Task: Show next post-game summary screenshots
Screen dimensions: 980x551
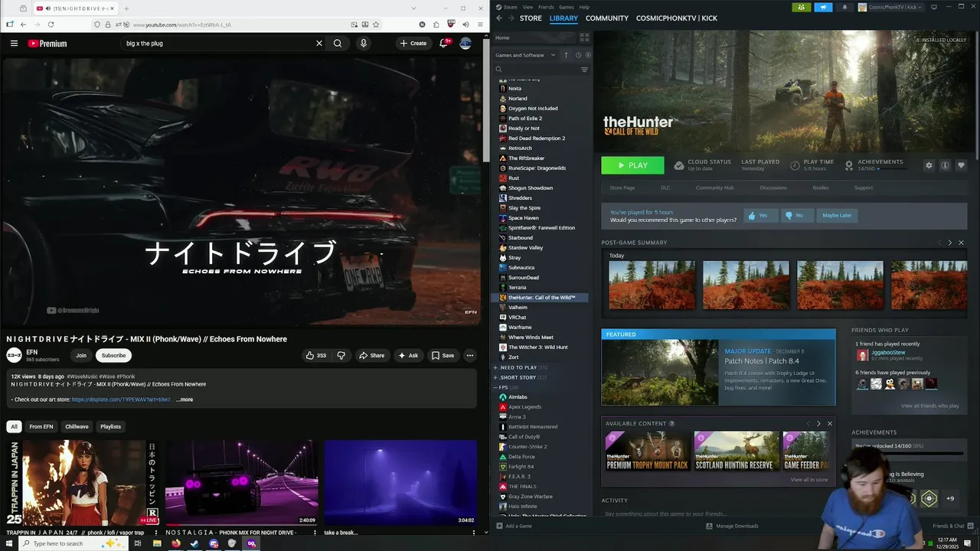Action: point(950,243)
